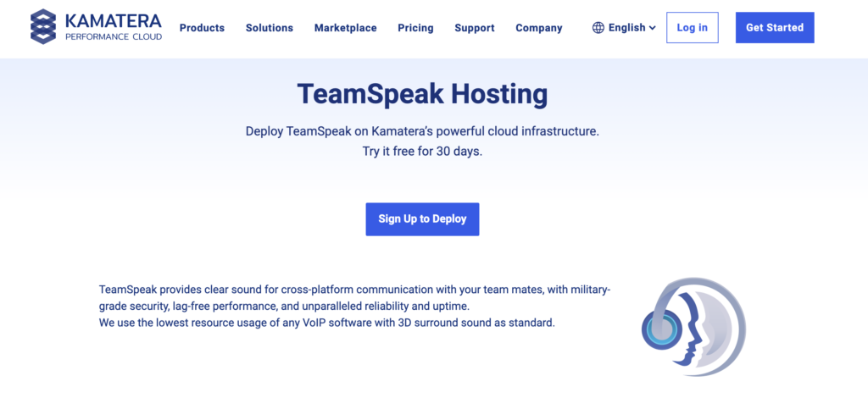Image resolution: width=868 pixels, height=409 pixels.
Task: Open the Solutions menu
Action: (269, 28)
